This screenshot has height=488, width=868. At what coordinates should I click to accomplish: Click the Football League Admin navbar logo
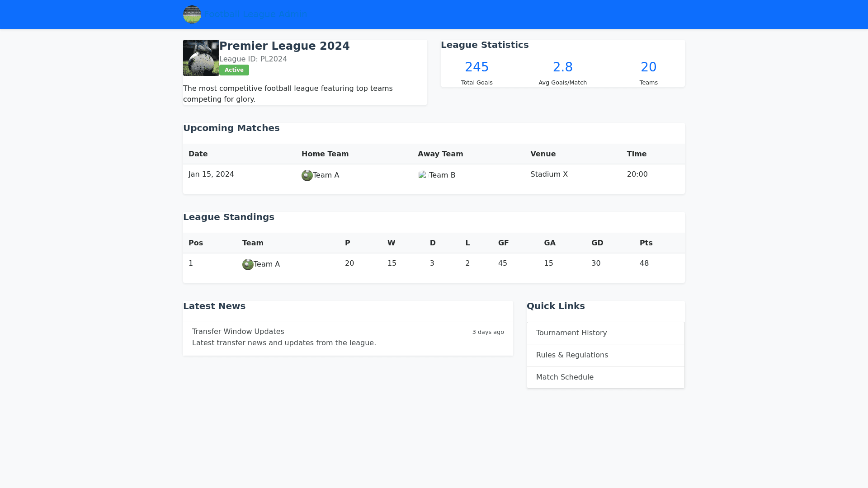coord(192,14)
